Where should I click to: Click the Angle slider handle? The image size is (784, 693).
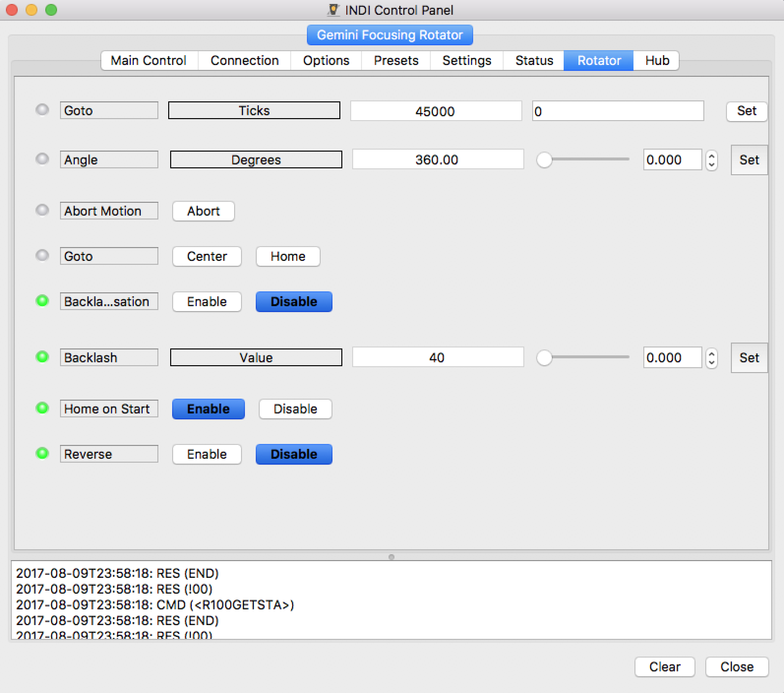coord(544,160)
